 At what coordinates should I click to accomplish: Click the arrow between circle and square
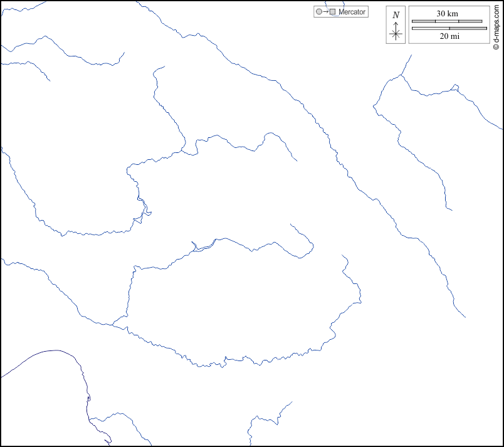point(326,12)
